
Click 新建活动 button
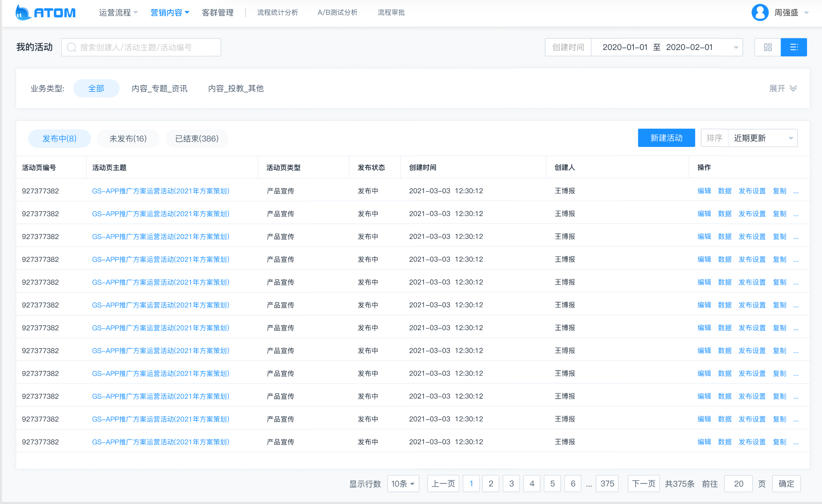tap(666, 138)
